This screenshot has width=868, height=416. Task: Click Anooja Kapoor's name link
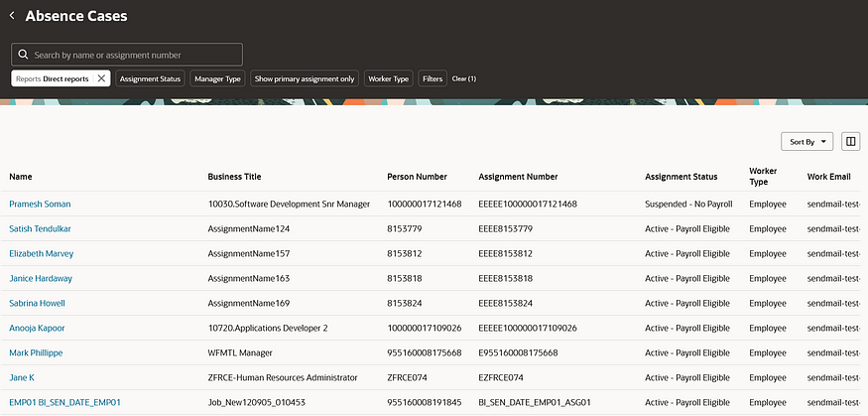(x=39, y=328)
